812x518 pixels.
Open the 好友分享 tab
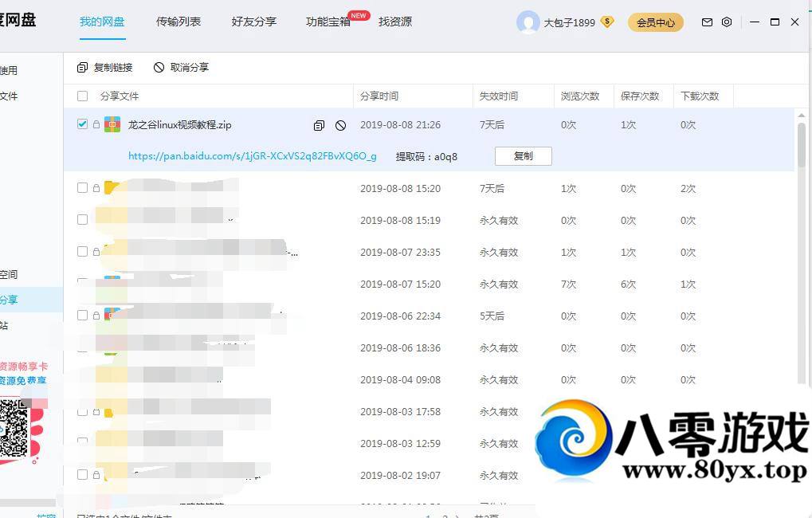tap(254, 22)
